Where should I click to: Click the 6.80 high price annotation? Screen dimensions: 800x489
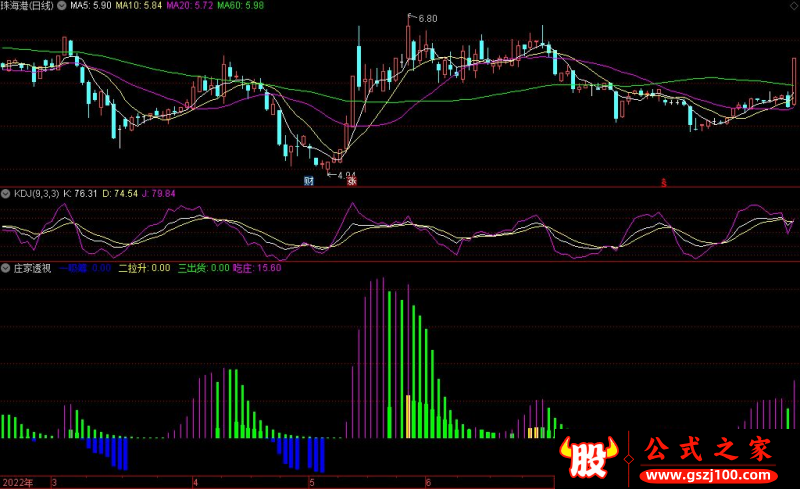coord(426,19)
